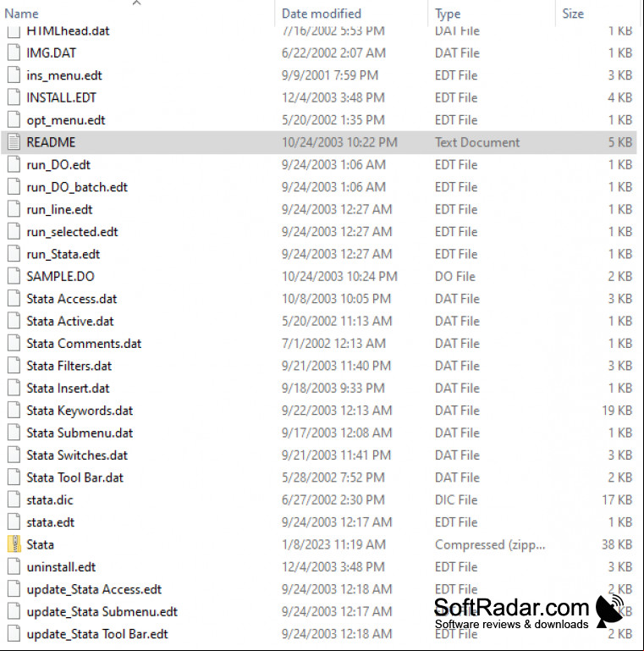Sort files by the Name column header
The height and width of the screenshot is (651, 644).
point(21,14)
